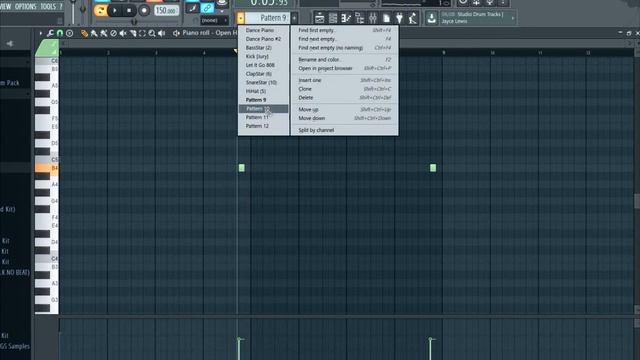Click the highlighted B4 piano key
Image resolution: width=640 pixels, height=360 pixels.
47,168
